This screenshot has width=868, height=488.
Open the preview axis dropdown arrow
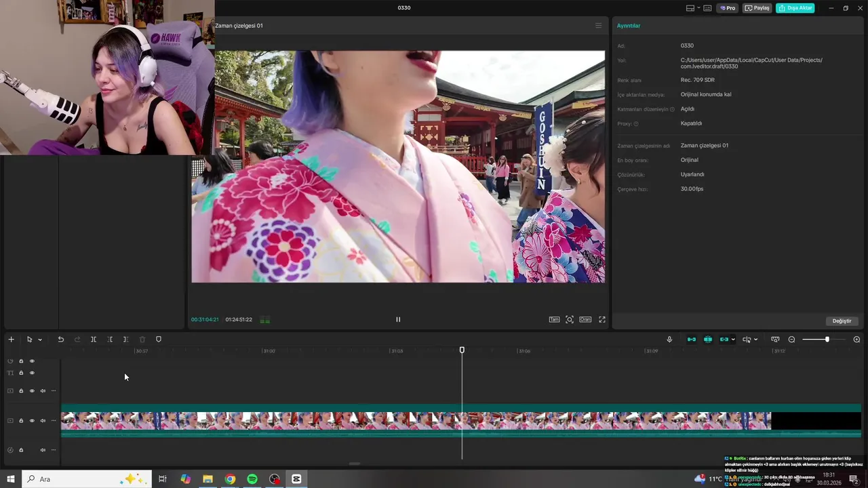[x=755, y=340]
